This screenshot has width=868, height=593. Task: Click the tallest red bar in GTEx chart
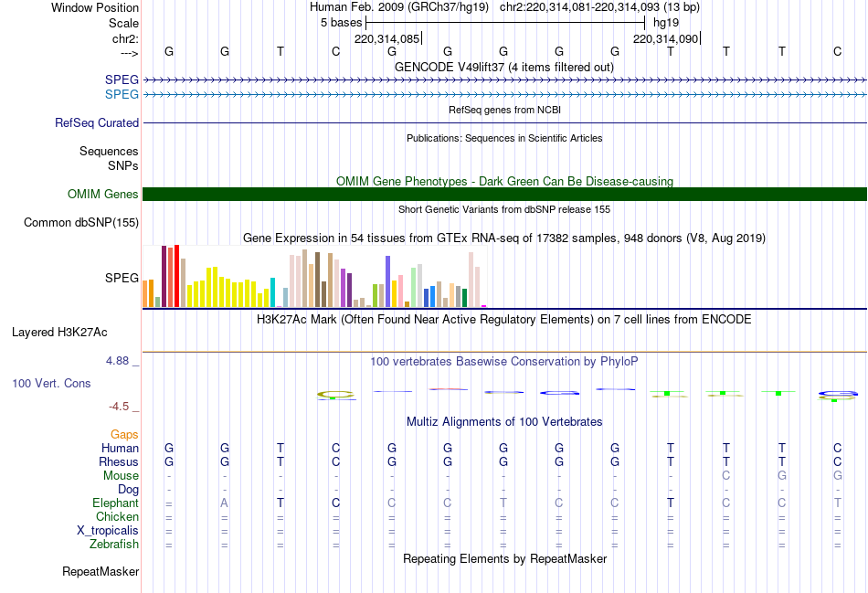(x=176, y=276)
